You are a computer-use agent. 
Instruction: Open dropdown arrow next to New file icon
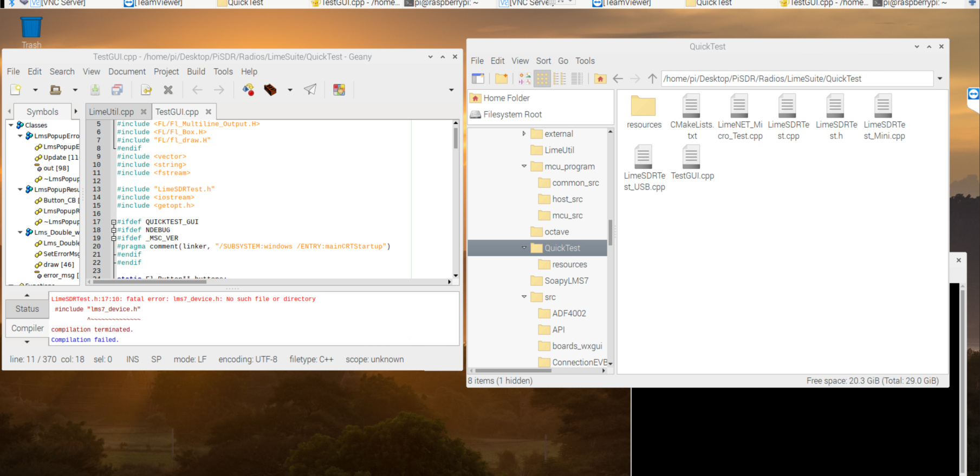(35, 90)
